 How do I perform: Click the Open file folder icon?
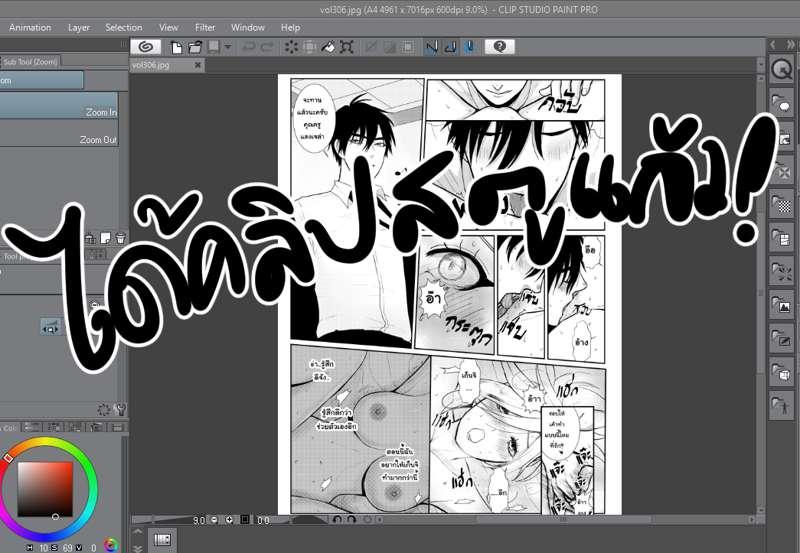(195, 47)
